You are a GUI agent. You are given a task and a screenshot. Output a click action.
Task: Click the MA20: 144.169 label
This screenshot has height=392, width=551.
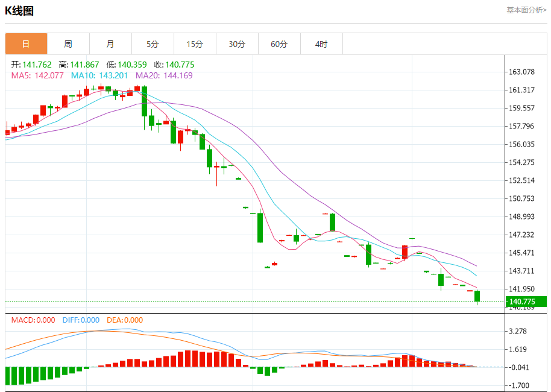(x=164, y=75)
